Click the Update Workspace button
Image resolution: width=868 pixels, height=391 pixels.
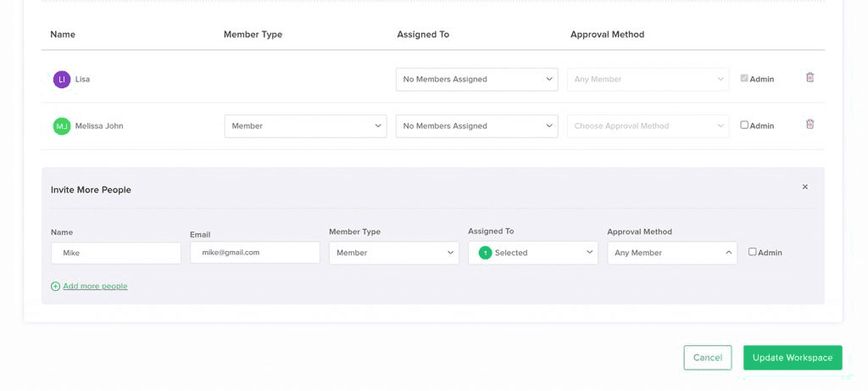(793, 358)
